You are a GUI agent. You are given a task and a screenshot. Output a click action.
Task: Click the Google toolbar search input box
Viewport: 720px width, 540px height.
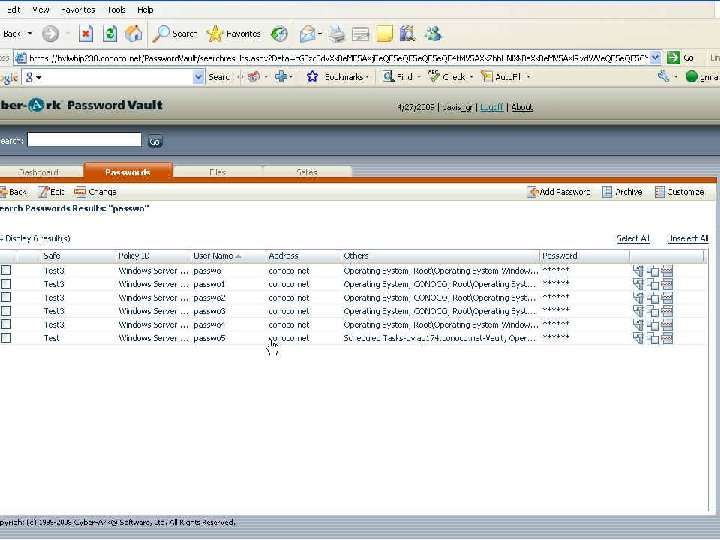(x=114, y=77)
